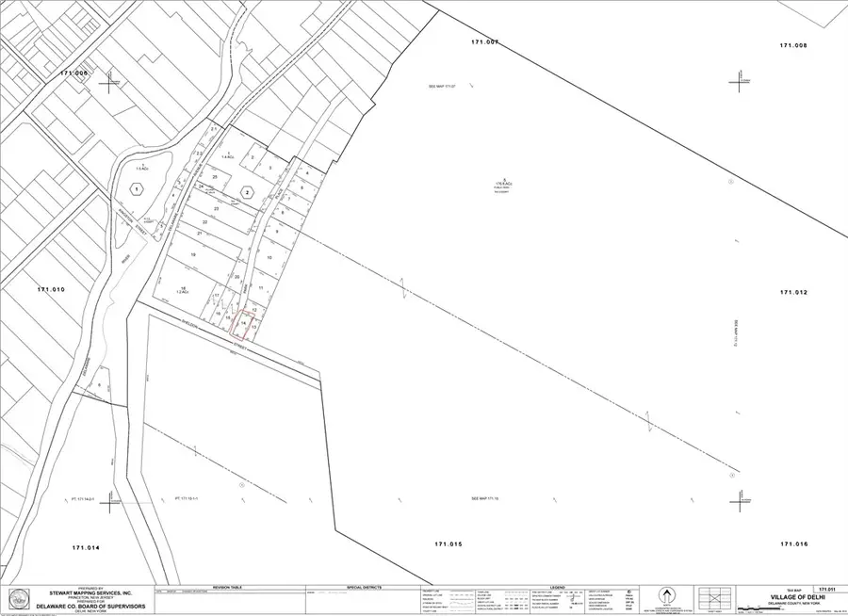The image size is (848, 616).
Task: Select parcel number 17
Action: tap(217, 296)
